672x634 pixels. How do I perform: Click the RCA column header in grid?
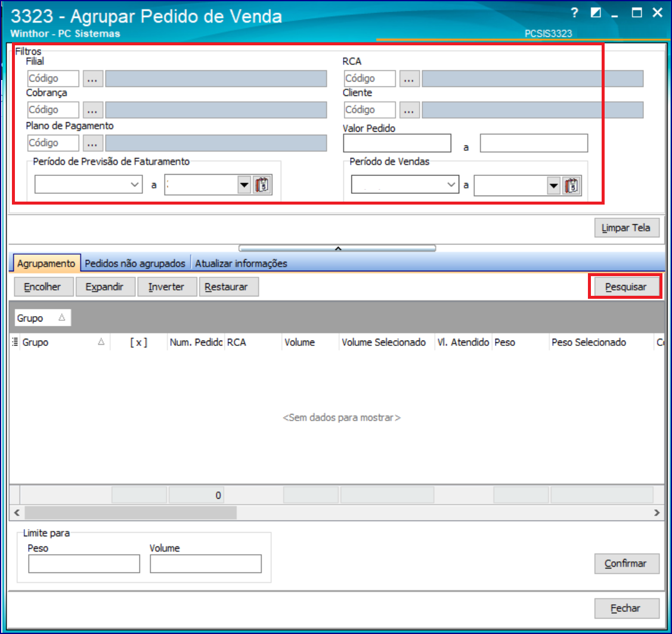click(253, 342)
